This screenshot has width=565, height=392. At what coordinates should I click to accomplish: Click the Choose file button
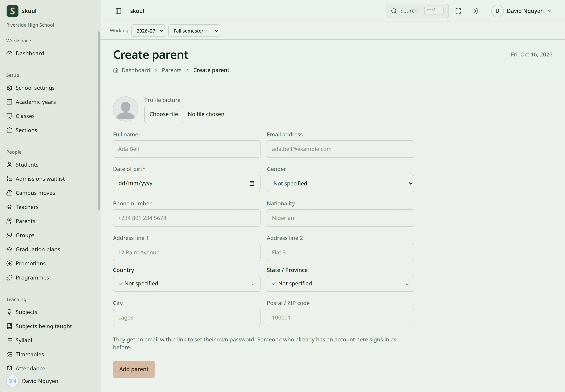click(164, 114)
